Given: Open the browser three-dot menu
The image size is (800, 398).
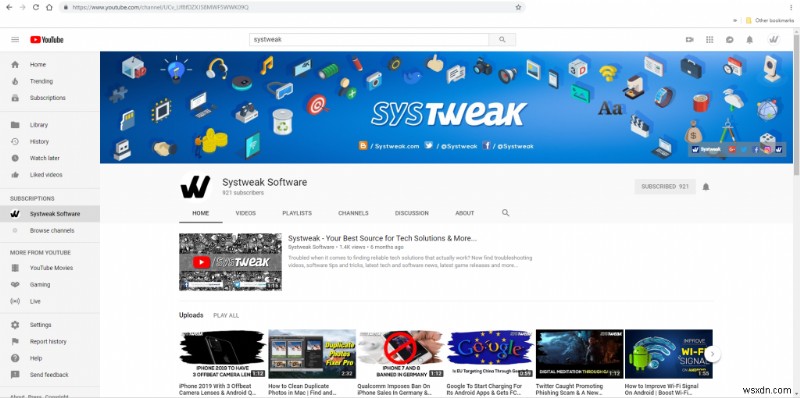Looking at the screenshot, I should (791, 7).
